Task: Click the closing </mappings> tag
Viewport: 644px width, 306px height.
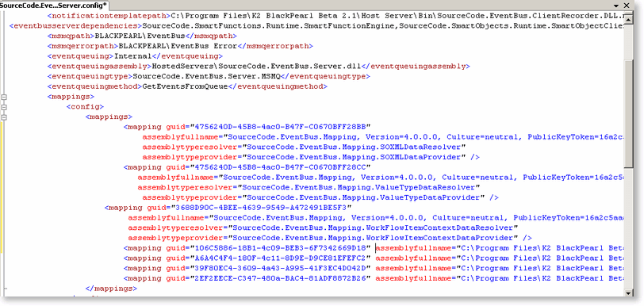Action: pyautogui.click(x=111, y=289)
